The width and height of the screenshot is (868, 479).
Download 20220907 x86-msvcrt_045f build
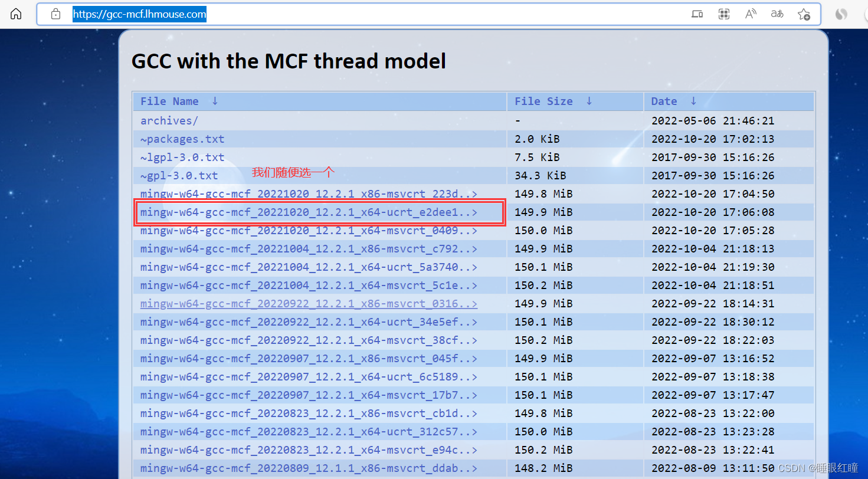pos(309,358)
